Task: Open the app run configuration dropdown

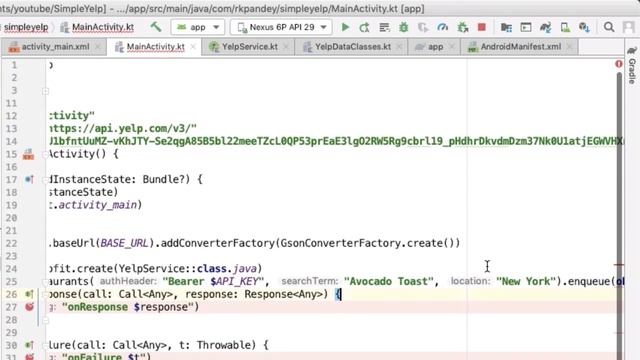Action: click(x=198, y=27)
